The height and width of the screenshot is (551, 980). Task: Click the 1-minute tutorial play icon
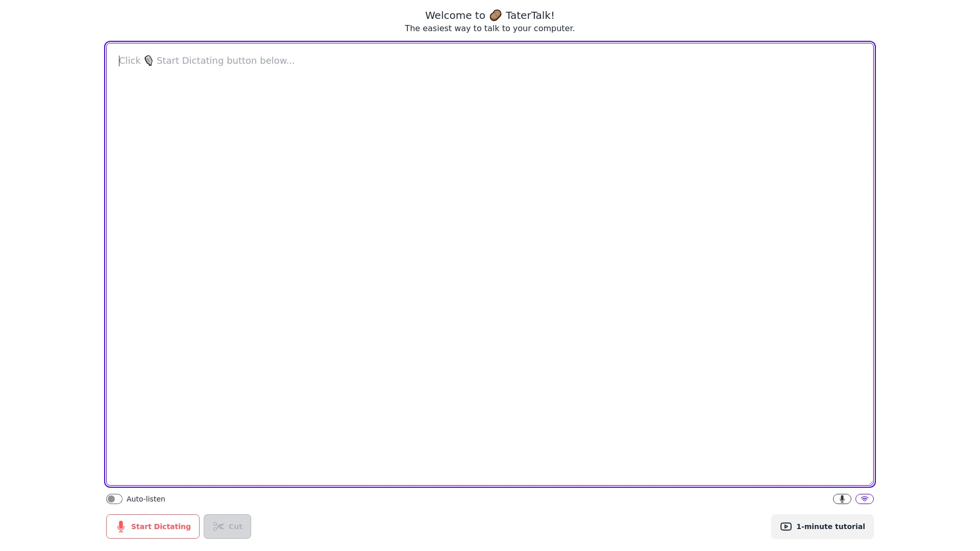click(x=786, y=526)
